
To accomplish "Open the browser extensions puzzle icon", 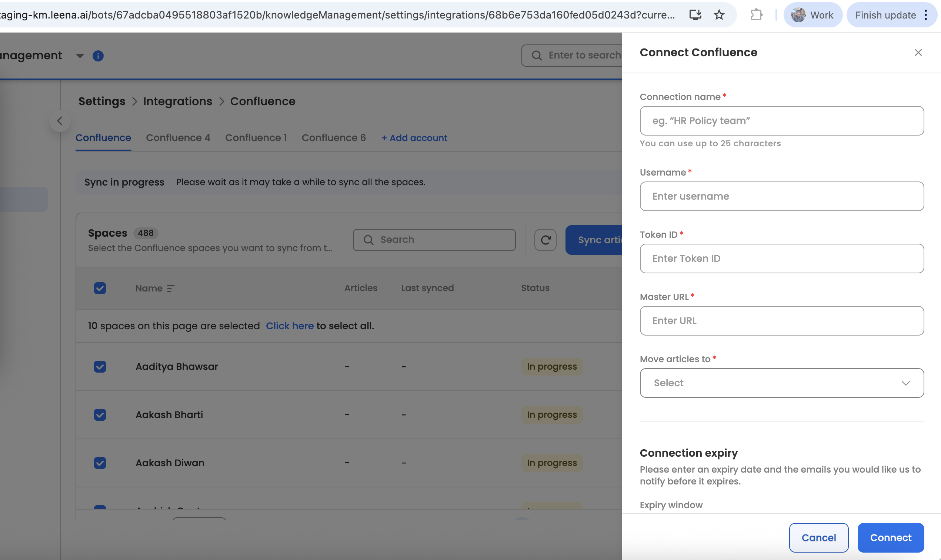I will (756, 15).
